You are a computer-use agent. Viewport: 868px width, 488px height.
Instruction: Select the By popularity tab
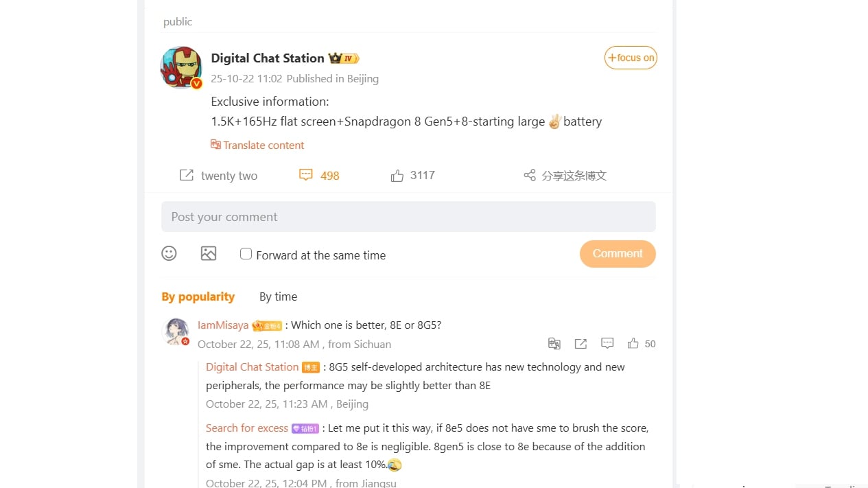(198, 297)
